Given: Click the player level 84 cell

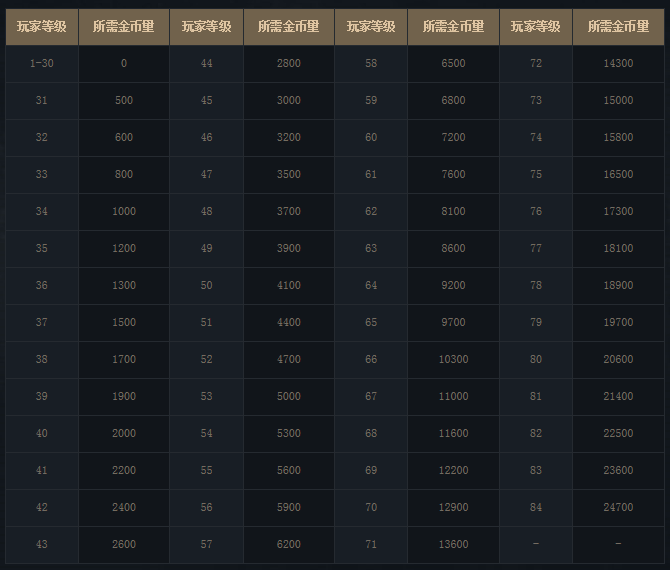Looking at the screenshot, I should [x=536, y=507].
